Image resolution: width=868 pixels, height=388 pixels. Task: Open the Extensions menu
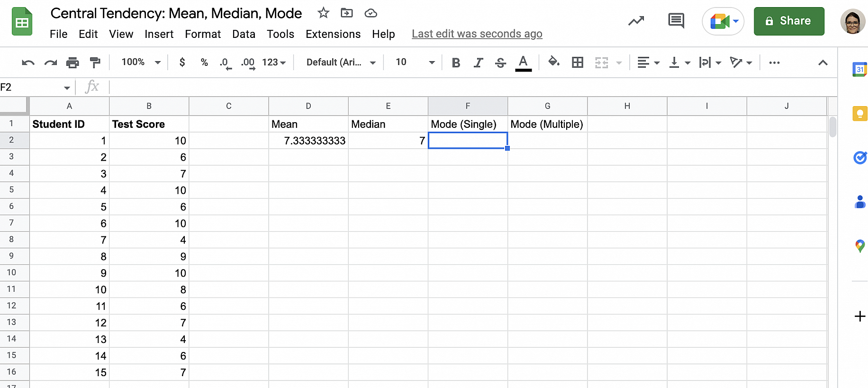pyautogui.click(x=333, y=34)
